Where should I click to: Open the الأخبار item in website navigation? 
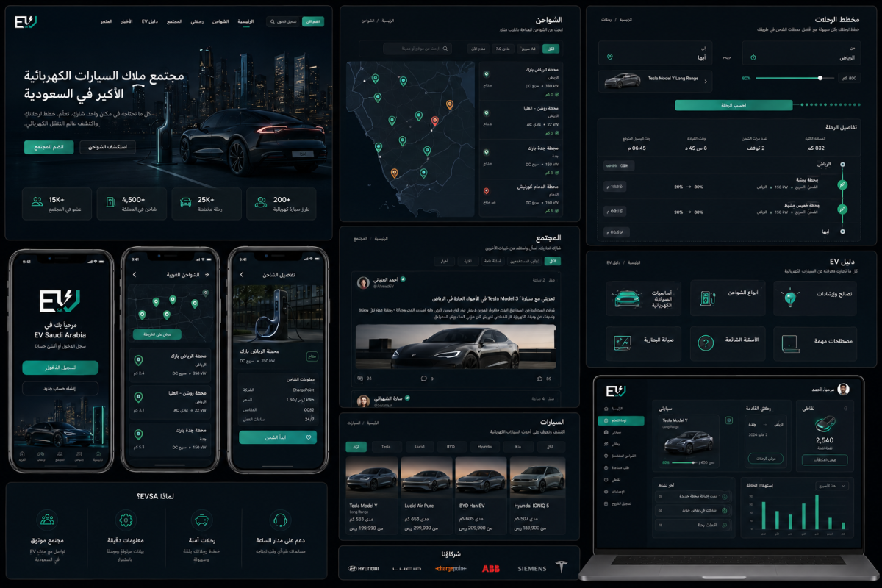127,22
